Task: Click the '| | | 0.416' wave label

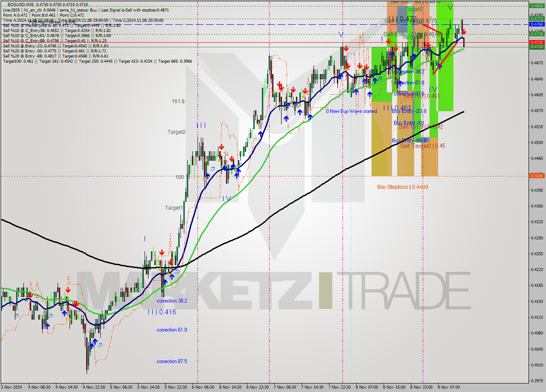Action: (162, 312)
